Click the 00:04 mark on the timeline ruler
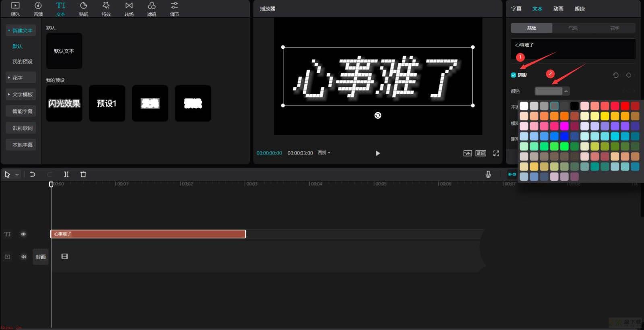644x330 pixels. tap(316, 184)
